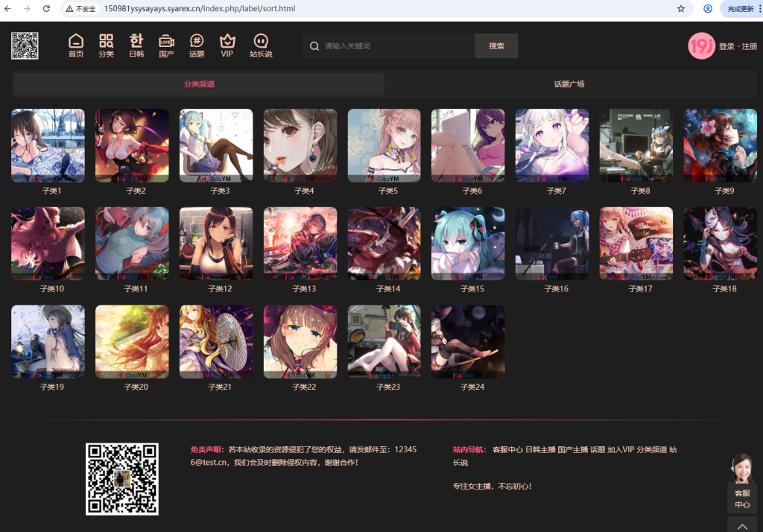This screenshot has width=763, height=532.
Task: Click the footer QR code
Action: (x=122, y=479)
